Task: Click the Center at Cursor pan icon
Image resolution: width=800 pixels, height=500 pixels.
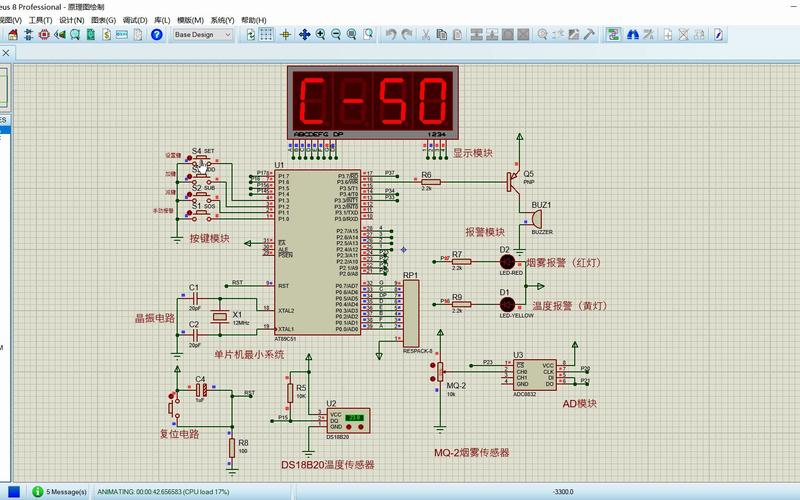Action: 305,35
